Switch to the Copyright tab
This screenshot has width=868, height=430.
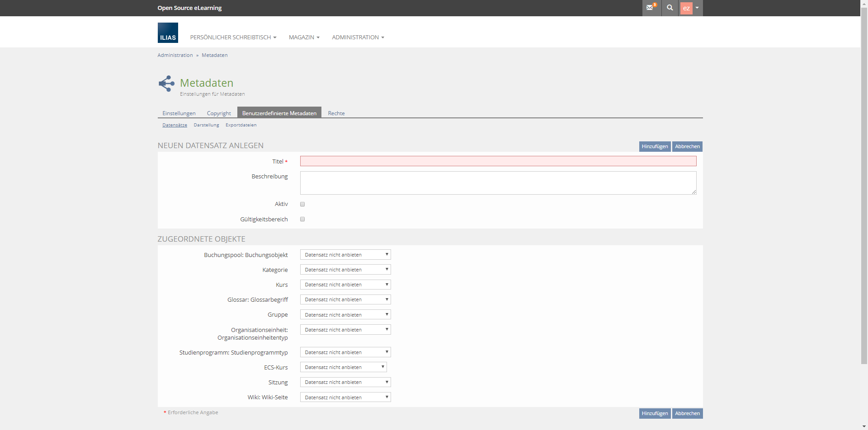click(219, 113)
